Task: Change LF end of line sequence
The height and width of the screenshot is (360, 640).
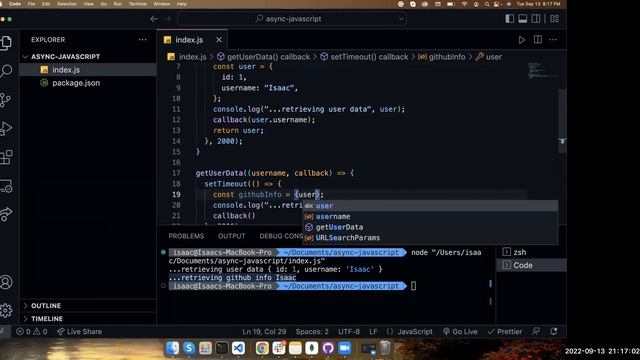Action: (x=373, y=331)
